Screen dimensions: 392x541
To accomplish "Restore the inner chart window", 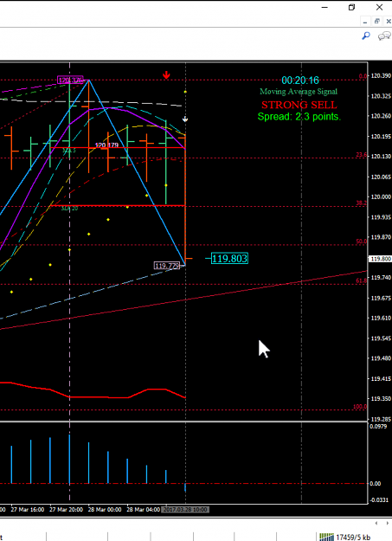I will pyautogui.click(x=376, y=22).
